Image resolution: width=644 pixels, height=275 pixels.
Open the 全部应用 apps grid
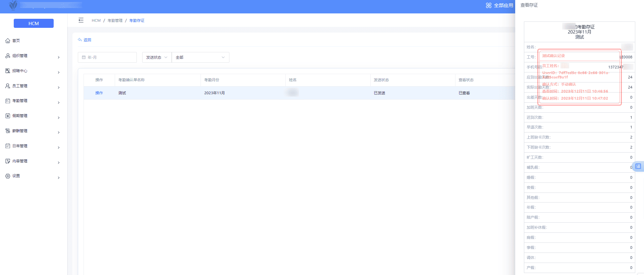click(x=499, y=5)
